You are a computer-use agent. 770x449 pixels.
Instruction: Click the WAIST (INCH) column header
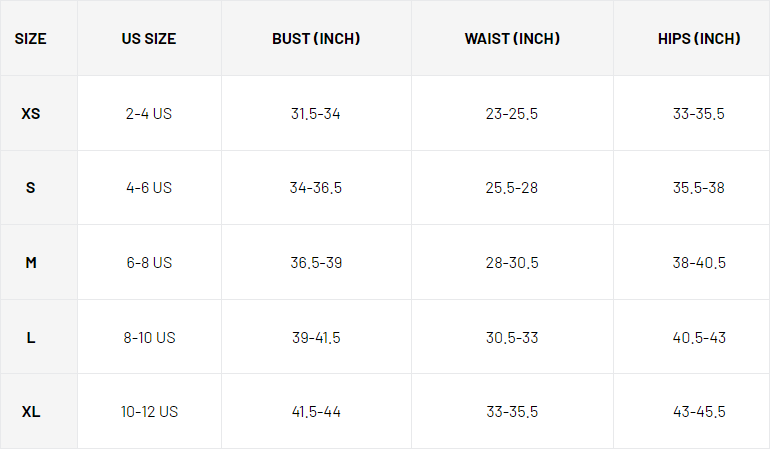[x=512, y=39]
